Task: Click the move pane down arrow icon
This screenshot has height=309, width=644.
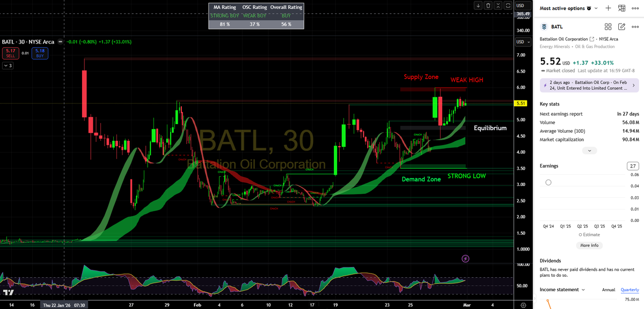Action: (x=478, y=5)
